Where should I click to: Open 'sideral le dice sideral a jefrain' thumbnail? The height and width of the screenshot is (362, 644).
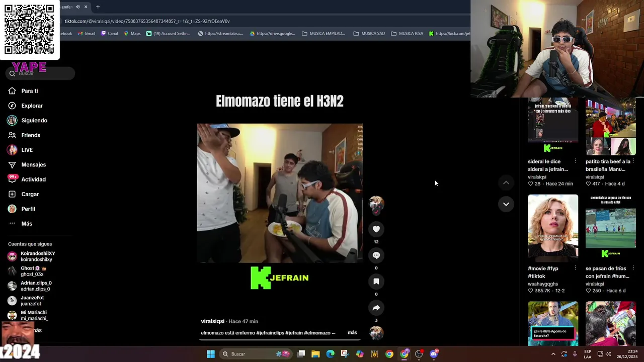point(553,126)
